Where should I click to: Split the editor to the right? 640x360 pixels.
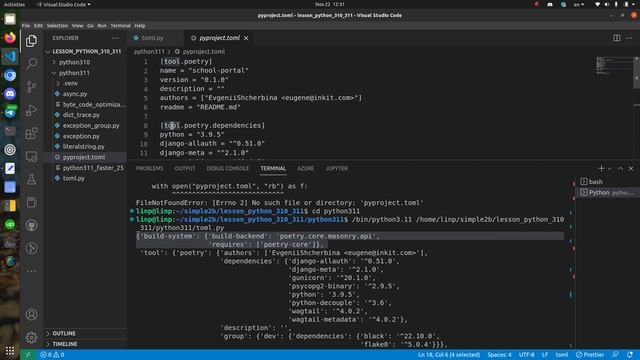(x=617, y=38)
